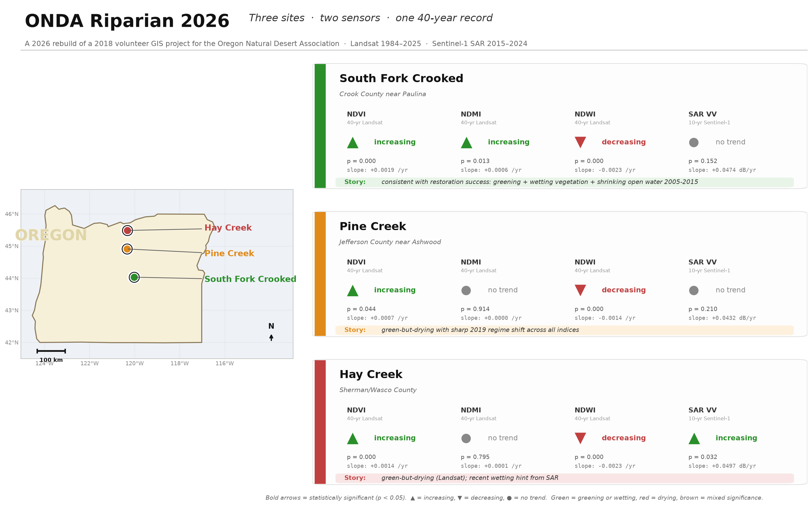This screenshot has height=506, width=812.
Task: Click the South Fork Crooked map label
Action: coord(250,279)
